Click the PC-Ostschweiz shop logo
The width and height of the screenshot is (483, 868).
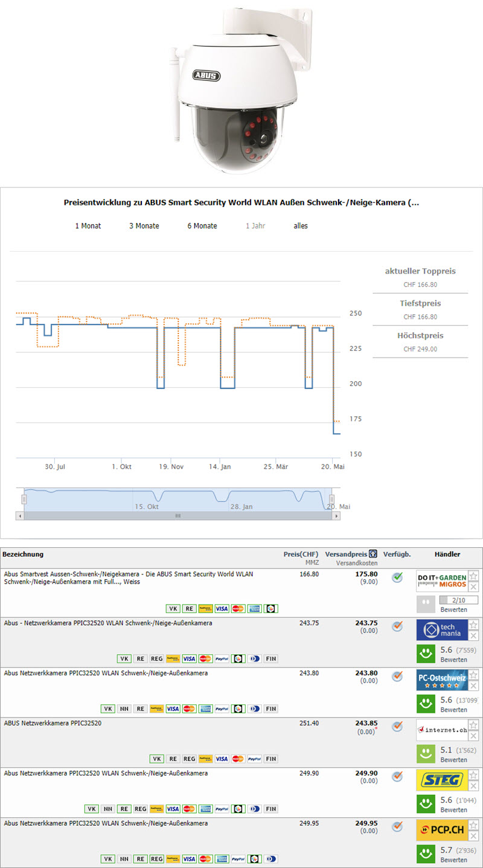(x=442, y=680)
